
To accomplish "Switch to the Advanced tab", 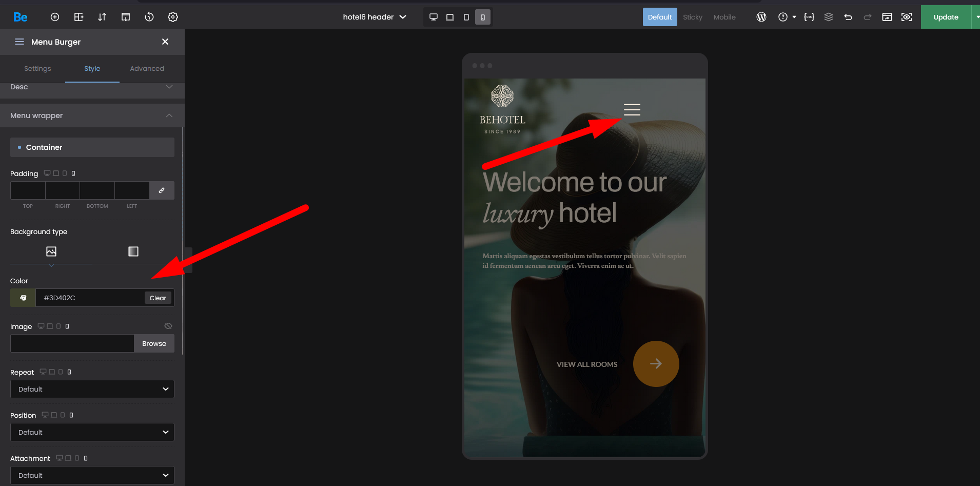I will [147, 68].
